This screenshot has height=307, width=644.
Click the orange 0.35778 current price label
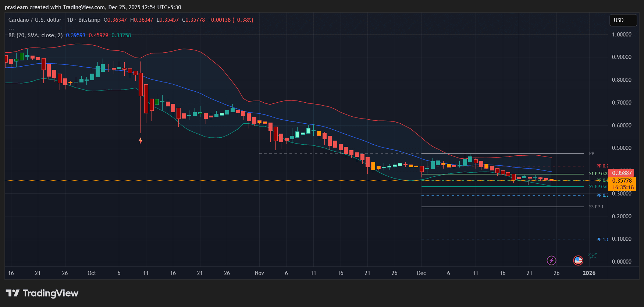[622, 181]
